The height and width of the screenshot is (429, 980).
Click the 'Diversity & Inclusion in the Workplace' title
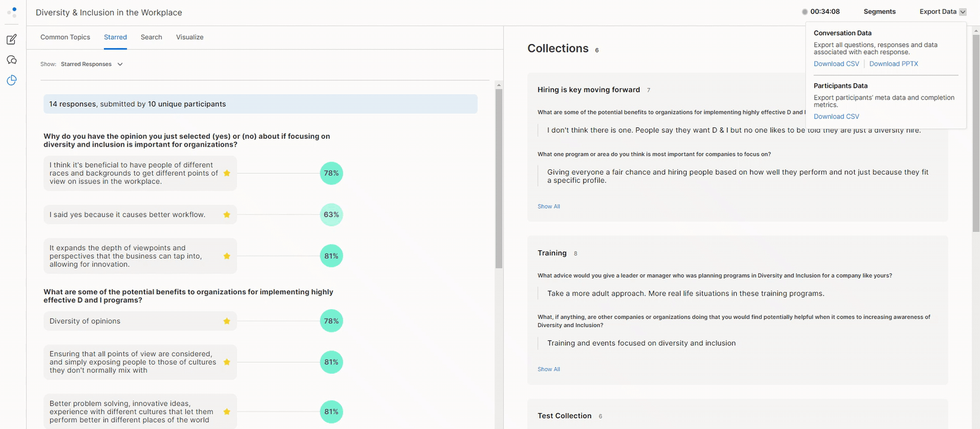click(109, 13)
